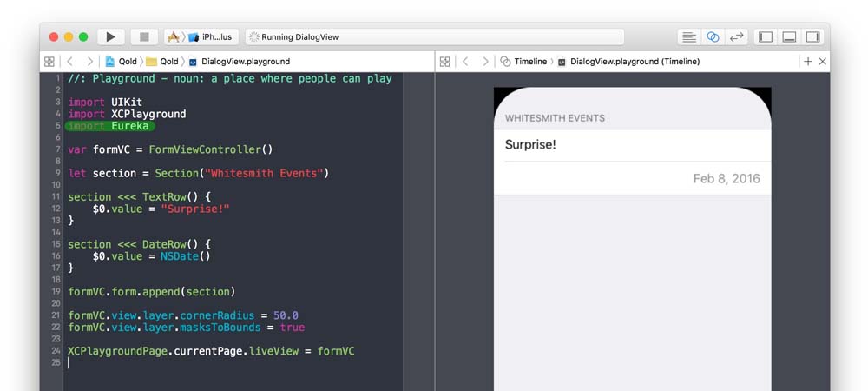Open the Qold folder breadcrumb
This screenshot has height=391, width=868.
coord(161,62)
